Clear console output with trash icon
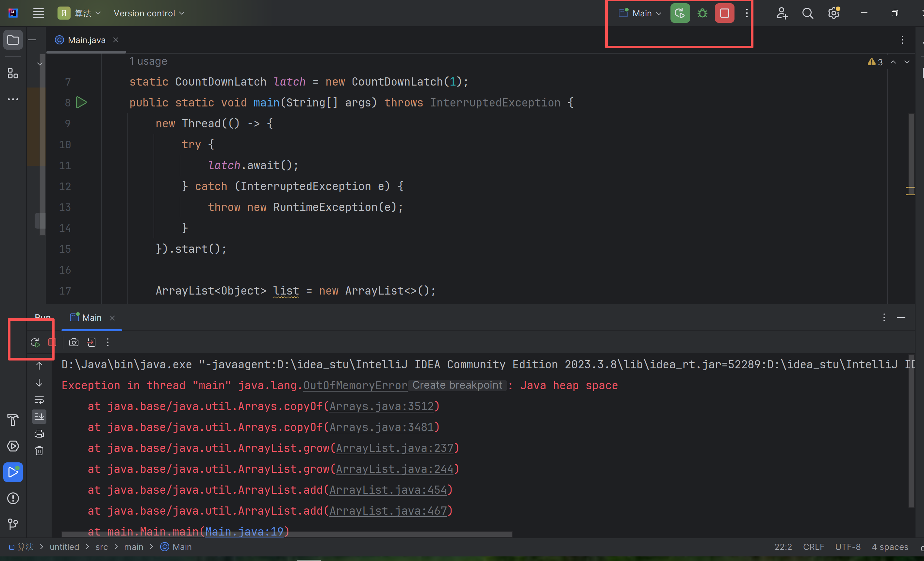 coord(39,450)
